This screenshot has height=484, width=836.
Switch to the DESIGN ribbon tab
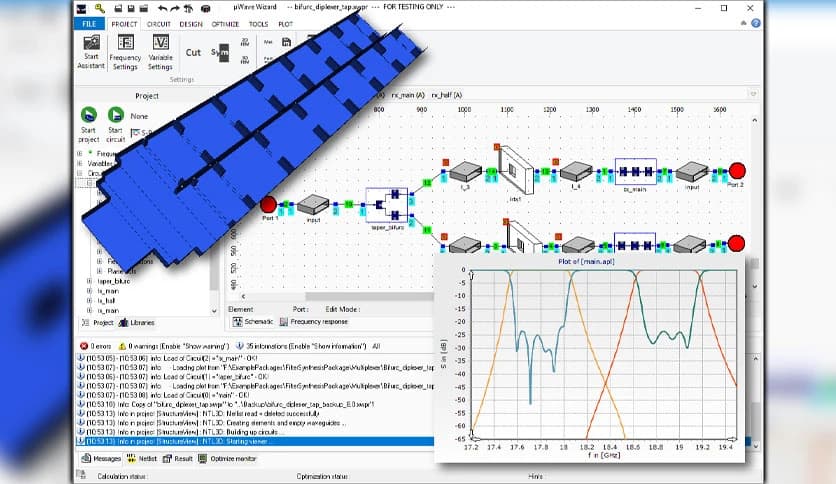pyautogui.click(x=191, y=24)
